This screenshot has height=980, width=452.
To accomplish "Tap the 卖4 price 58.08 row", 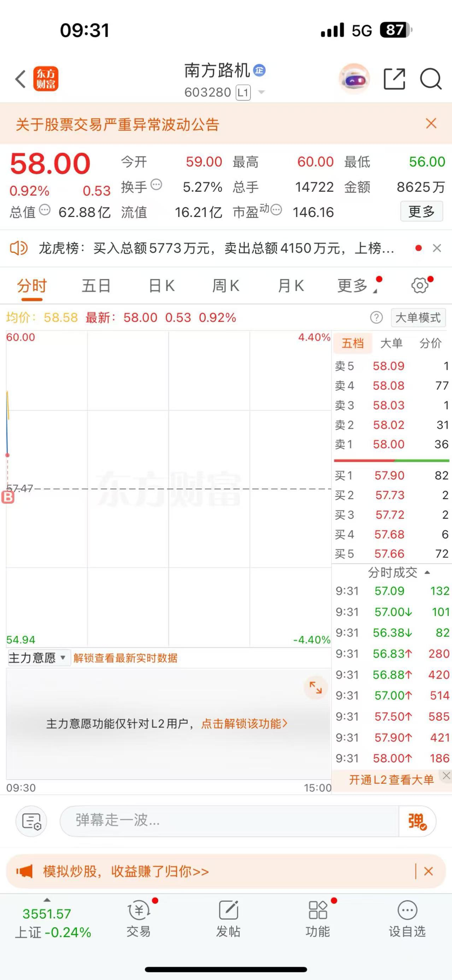I will tap(392, 385).
